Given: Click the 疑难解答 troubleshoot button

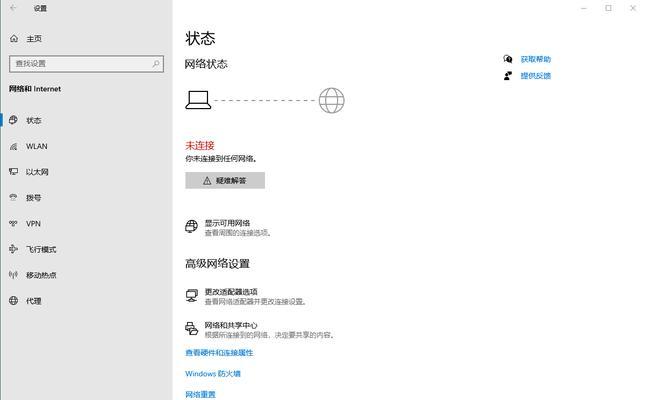Looking at the screenshot, I should (225, 180).
